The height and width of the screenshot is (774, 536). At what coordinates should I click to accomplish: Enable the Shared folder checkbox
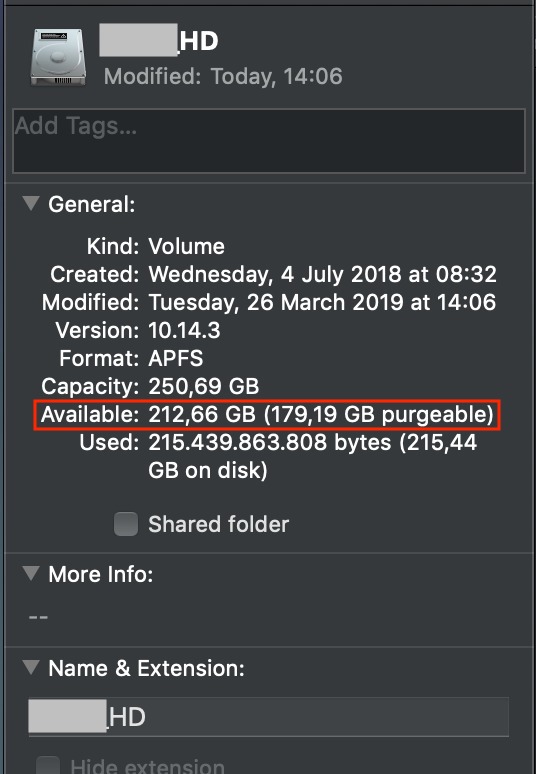click(x=126, y=524)
